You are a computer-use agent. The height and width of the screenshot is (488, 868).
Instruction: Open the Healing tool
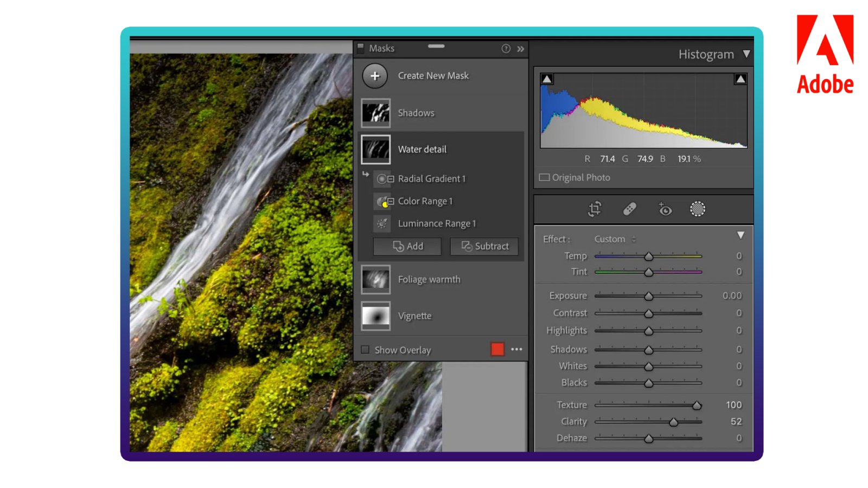click(629, 209)
